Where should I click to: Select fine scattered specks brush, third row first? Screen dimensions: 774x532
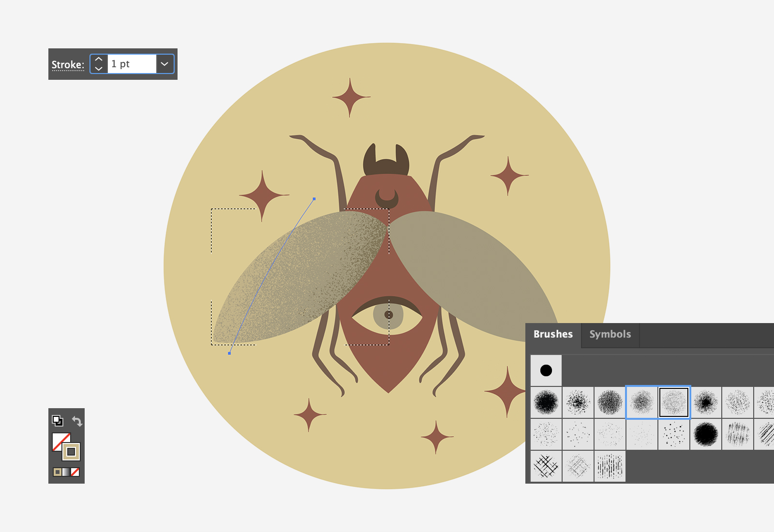(546, 434)
